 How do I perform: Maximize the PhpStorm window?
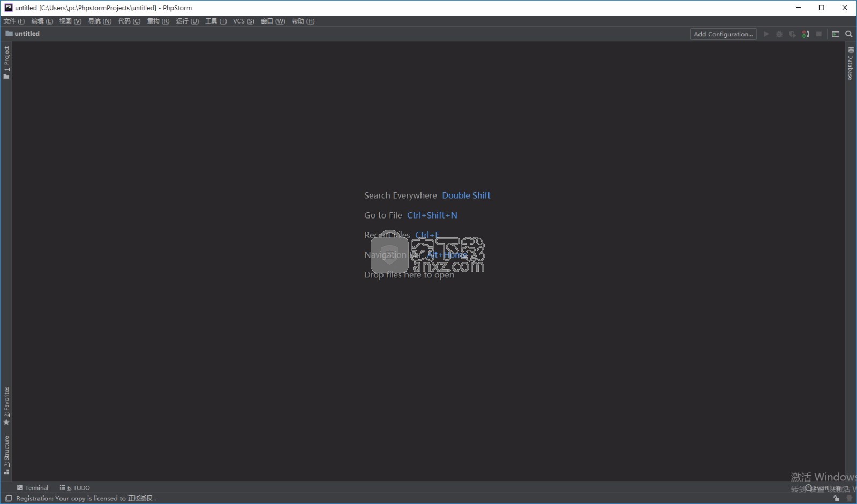822,7
